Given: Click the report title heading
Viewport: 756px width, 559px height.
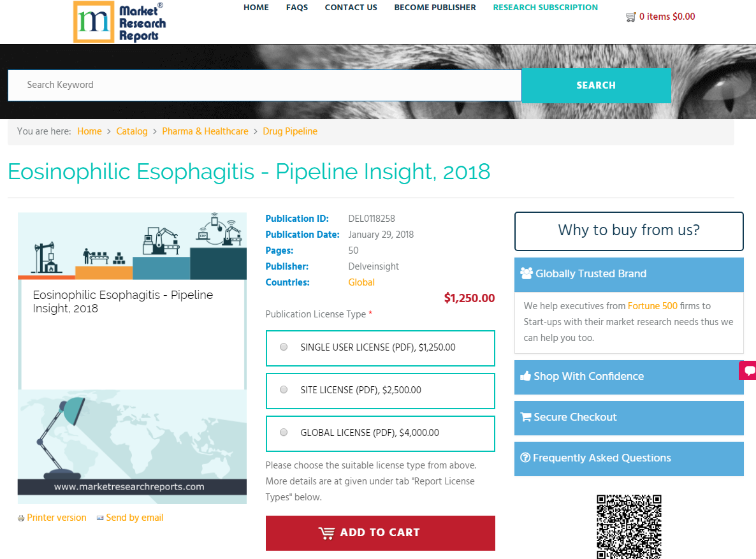Looking at the screenshot, I should click(249, 171).
